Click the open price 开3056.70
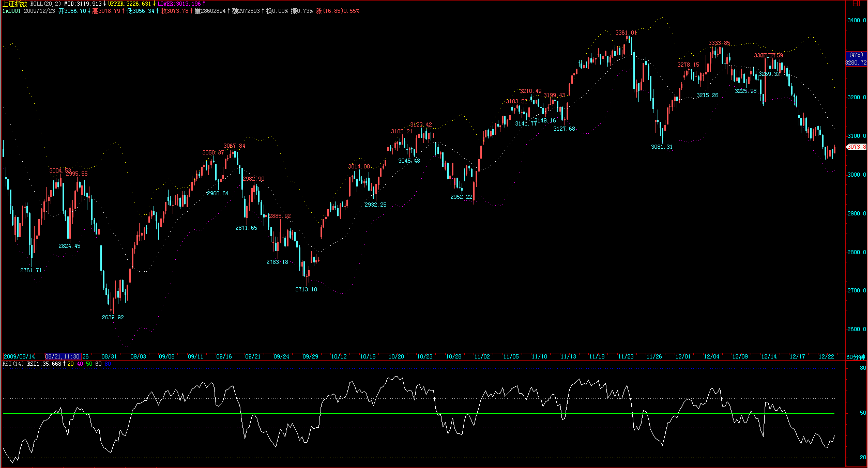This screenshot has height=468, width=868. point(72,11)
